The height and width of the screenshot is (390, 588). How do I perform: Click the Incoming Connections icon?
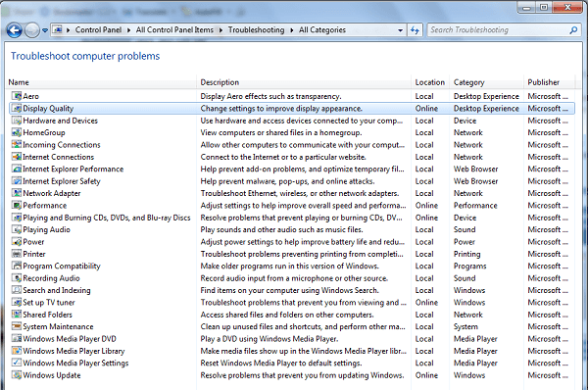pyautogui.click(x=17, y=145)
